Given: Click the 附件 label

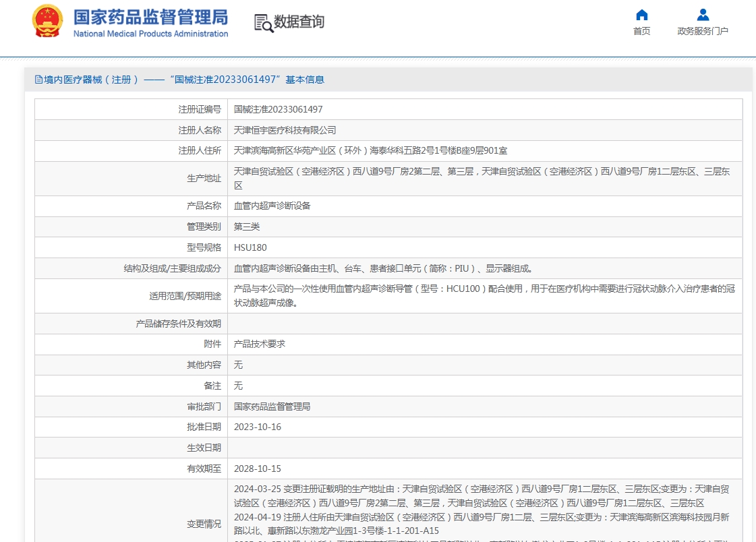Looking at the screenshot, I should 212,344.
